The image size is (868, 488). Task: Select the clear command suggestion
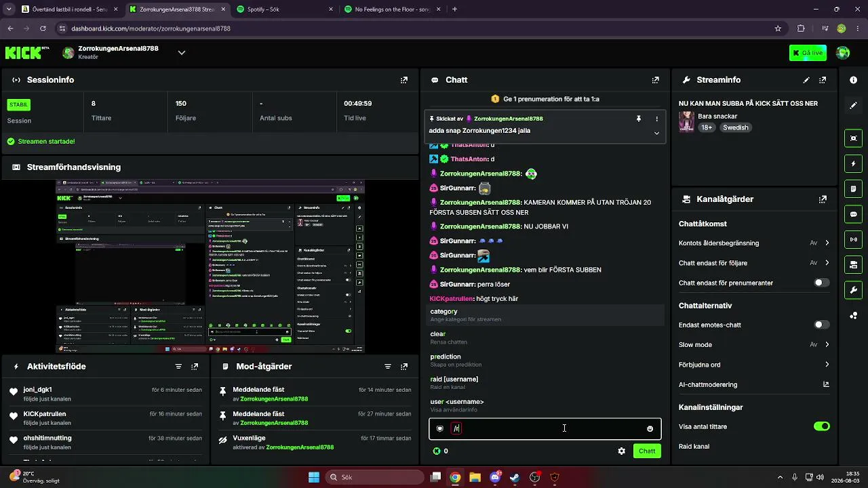[545, 338]
